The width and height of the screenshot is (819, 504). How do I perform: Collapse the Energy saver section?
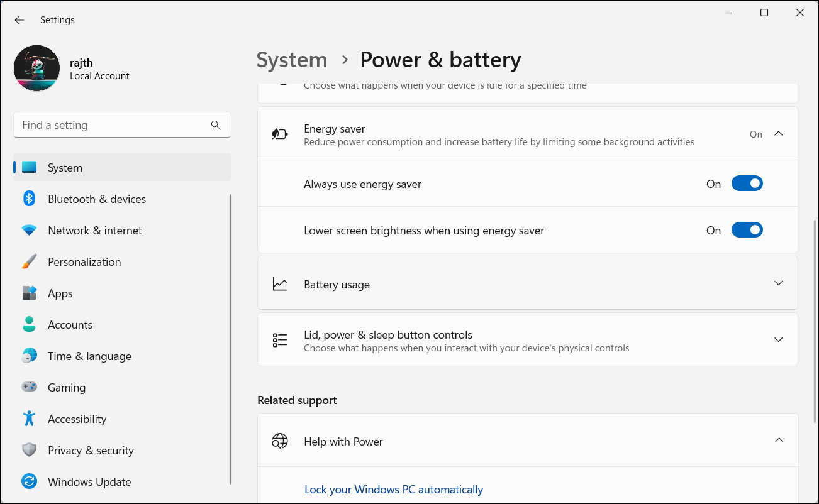click(778, 134)
